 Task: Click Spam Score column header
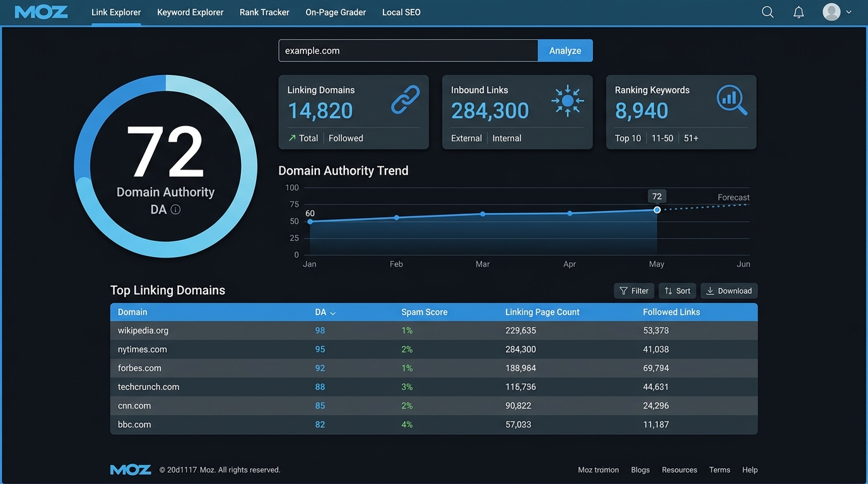425,312
